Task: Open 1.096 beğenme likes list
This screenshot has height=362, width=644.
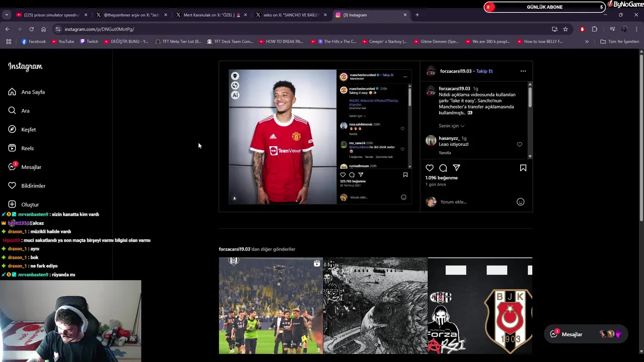Action: pos(441,178)
